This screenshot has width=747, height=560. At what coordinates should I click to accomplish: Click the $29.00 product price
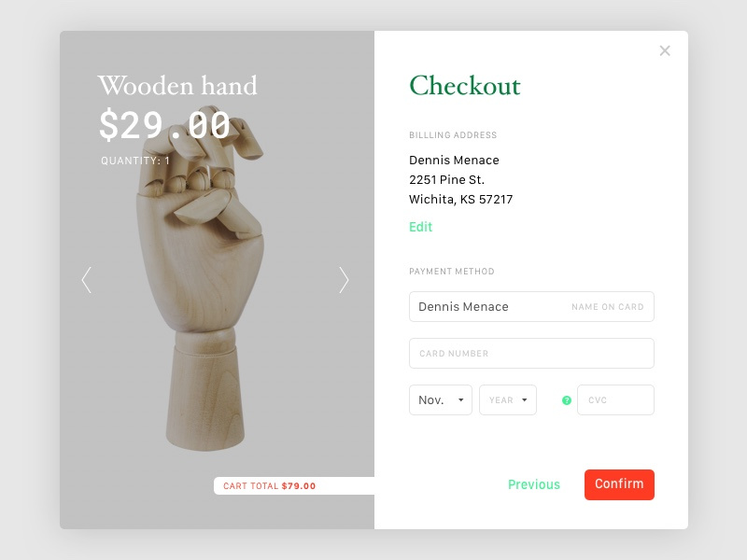pos(164,125)
